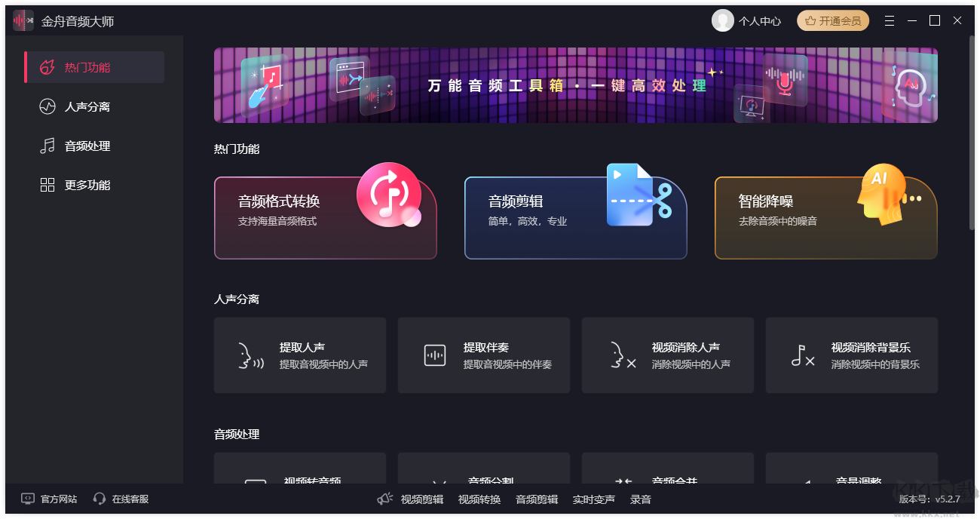This screenshot has width=980, height=519.
Task: Click the megaphone icon in bottom bar
Action: [x=385, y=499]
